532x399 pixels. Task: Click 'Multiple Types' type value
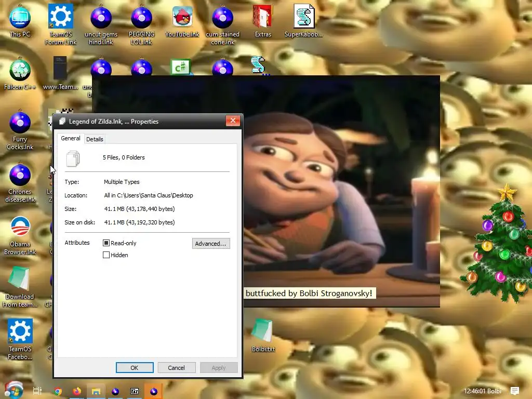click(x=122, y=182)
